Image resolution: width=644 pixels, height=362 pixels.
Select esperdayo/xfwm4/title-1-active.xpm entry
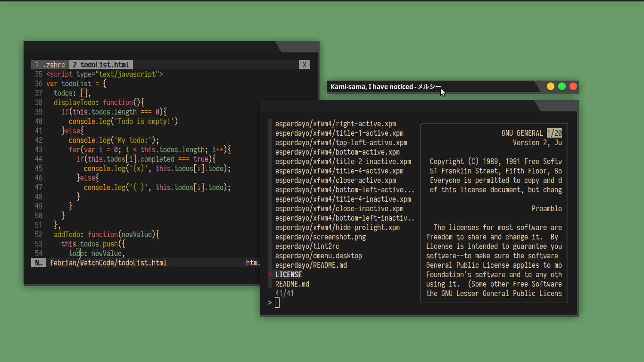[x=339, y=133]
